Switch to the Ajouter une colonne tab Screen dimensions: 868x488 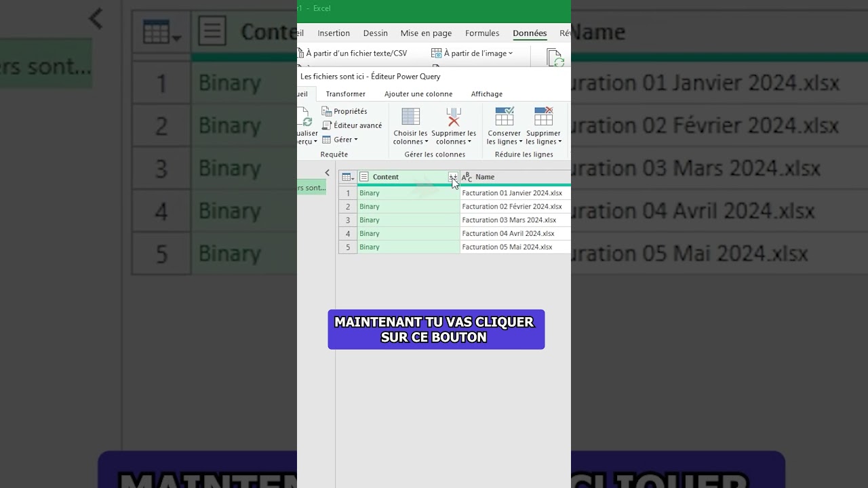pyautogui.click(x=418, y=94)
